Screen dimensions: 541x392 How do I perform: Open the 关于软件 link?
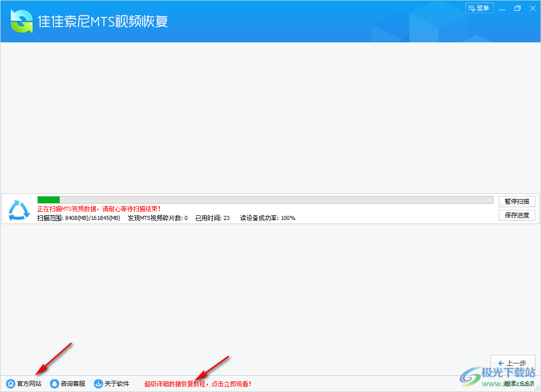coord(116,384)
